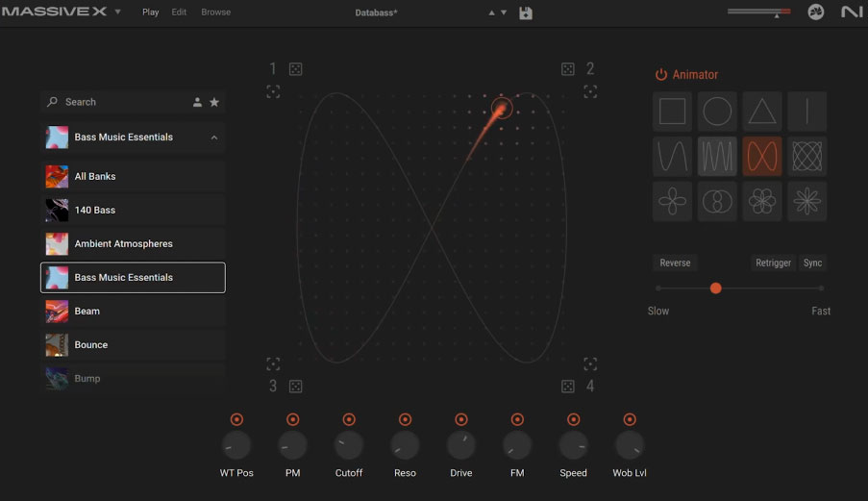Toggle the modulation target above Drive
The image size is (868, 501).
pyautogui.click(x=461, y=419)
